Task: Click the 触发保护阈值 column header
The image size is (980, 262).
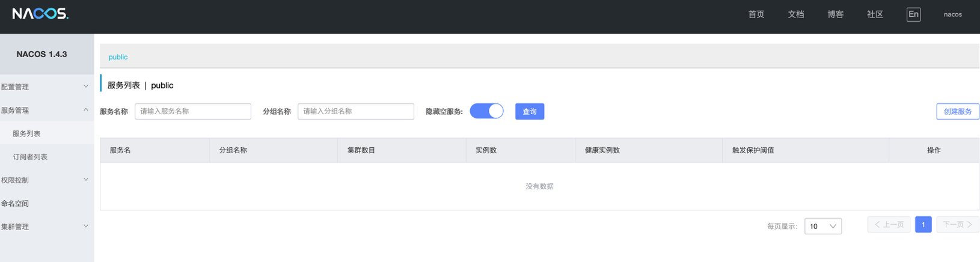Action: (x=806, y=150)
